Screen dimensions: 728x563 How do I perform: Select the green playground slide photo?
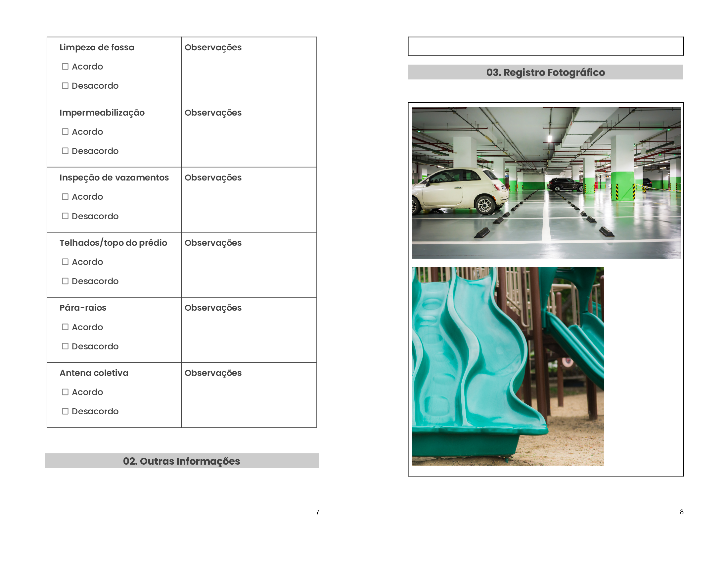point(508,366)
